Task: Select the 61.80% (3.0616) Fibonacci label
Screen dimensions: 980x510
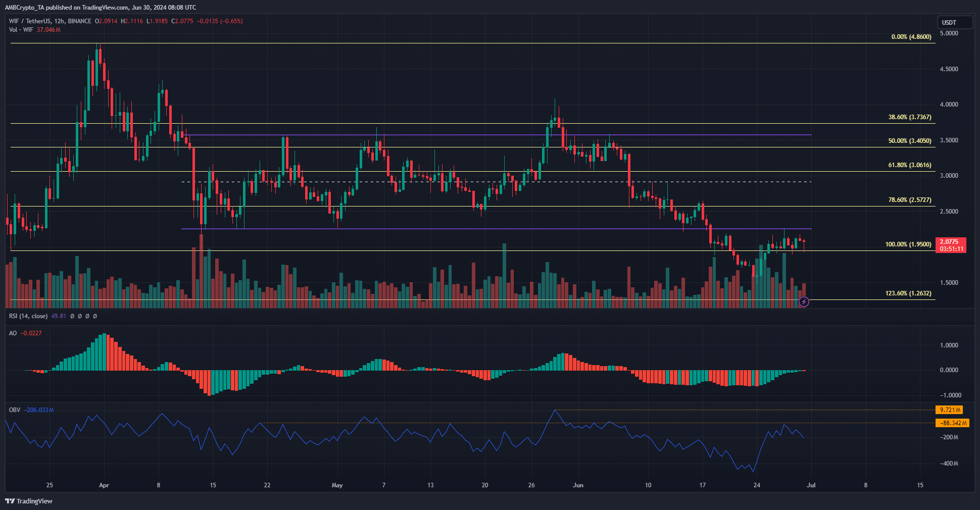Action: pyautogui.click(x=910, y=165)
